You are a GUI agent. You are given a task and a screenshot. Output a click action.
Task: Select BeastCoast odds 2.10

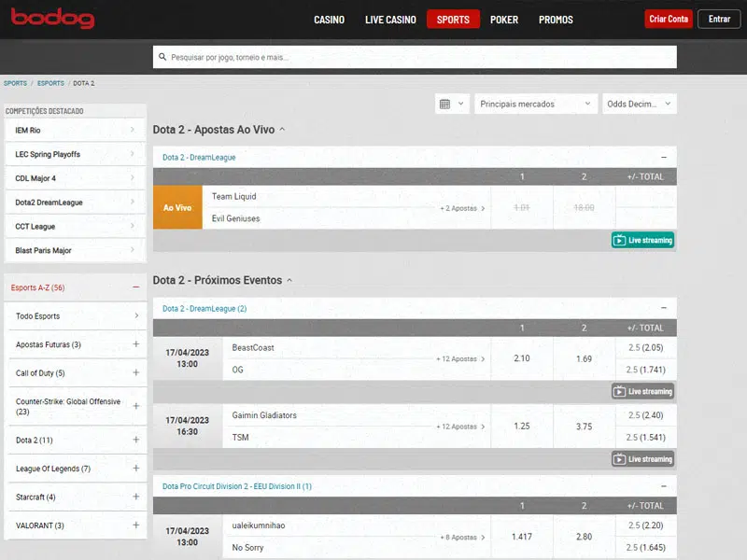(522, 359)
